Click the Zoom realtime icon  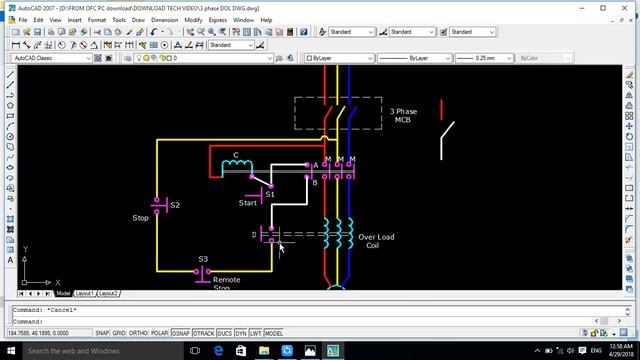pos(201,32)
